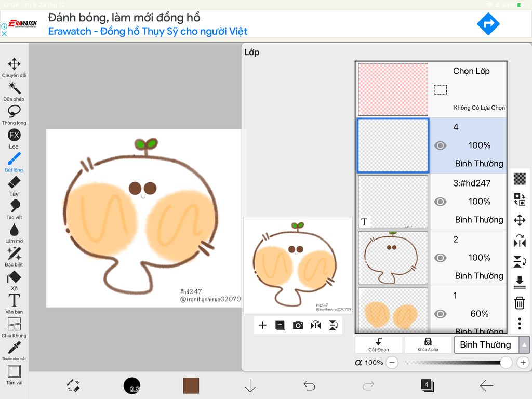Open Erawatch ad link text
This screenshot has width=532, height=399.
148,31
